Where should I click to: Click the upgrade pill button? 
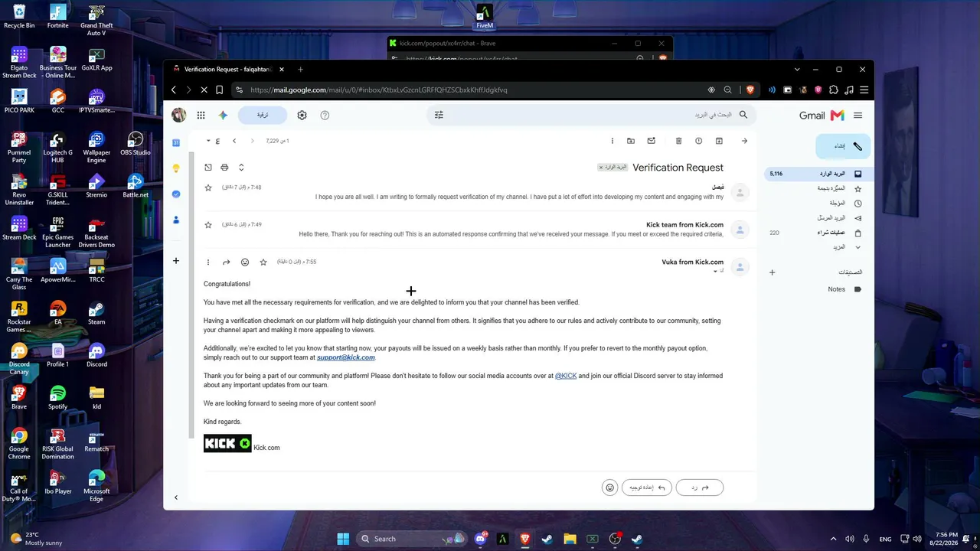point(263,115)
